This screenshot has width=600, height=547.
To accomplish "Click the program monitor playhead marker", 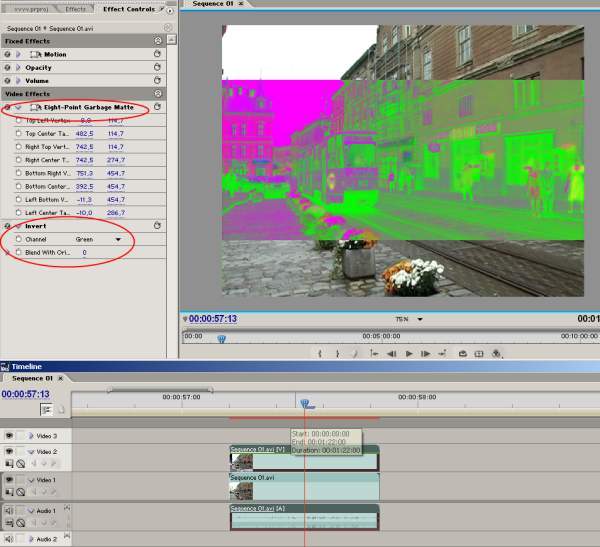I will [222, 339].
